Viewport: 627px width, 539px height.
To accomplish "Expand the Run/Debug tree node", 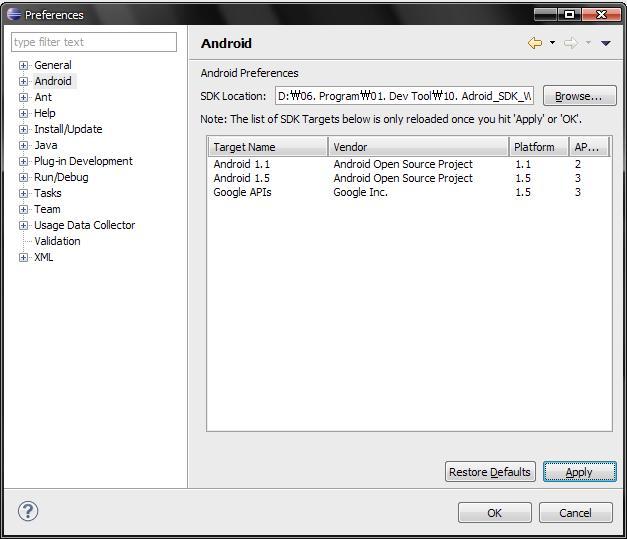I will [x=23, y=177].
